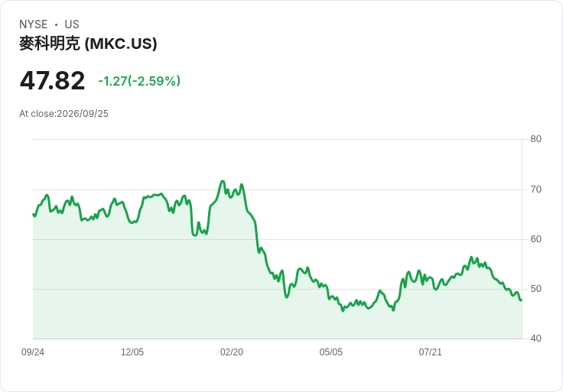Click the NYSE exchange label
This screenshot has width=563, height=392.
[34, 24]
